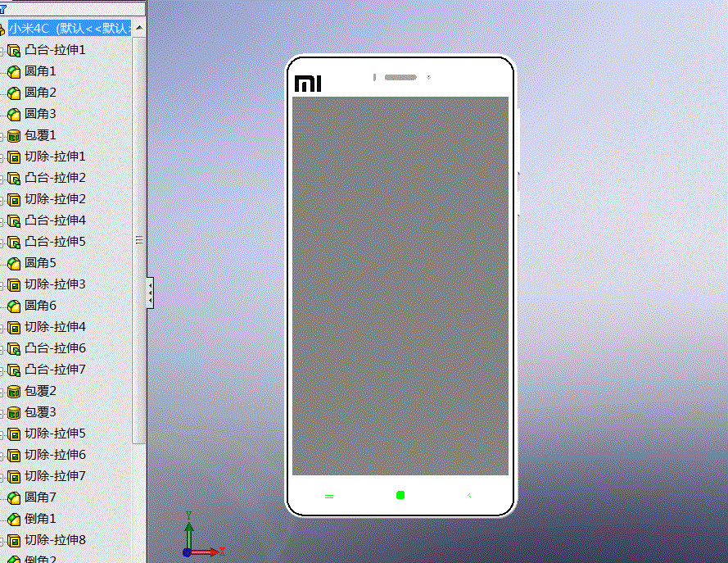Viewport: 728px width, 563px height.
Task: Click the 圆角5 fillet icon
Action: tap(14, 263)
